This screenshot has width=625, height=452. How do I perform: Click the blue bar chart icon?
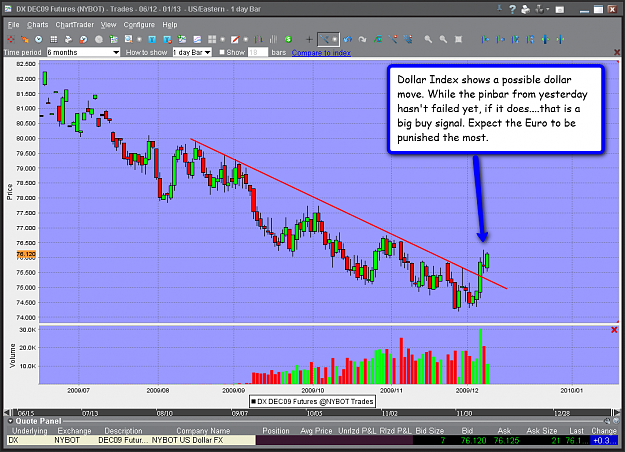[x=259, y=39]
